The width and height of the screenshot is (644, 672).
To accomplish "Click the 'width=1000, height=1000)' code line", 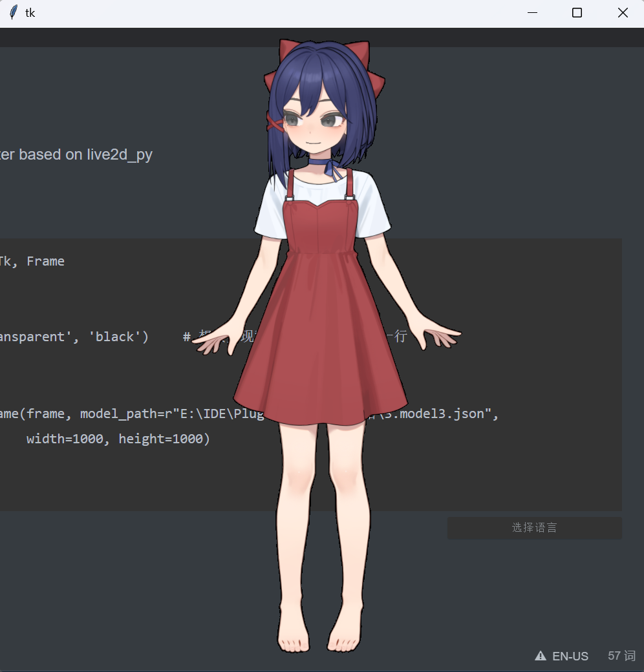I will click(x=118, y=439).
